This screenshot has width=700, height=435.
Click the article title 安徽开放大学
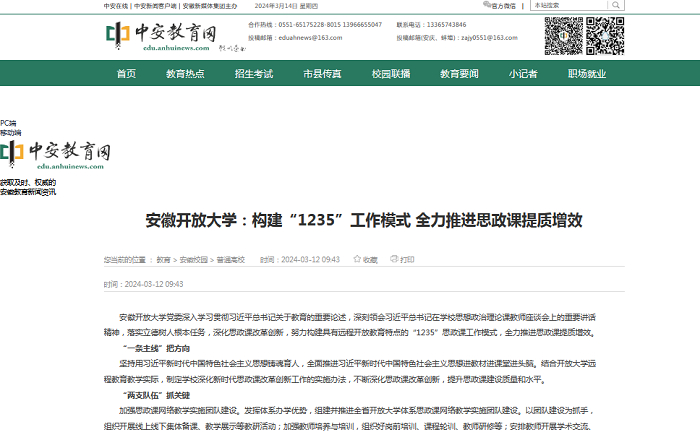point(364,220)
